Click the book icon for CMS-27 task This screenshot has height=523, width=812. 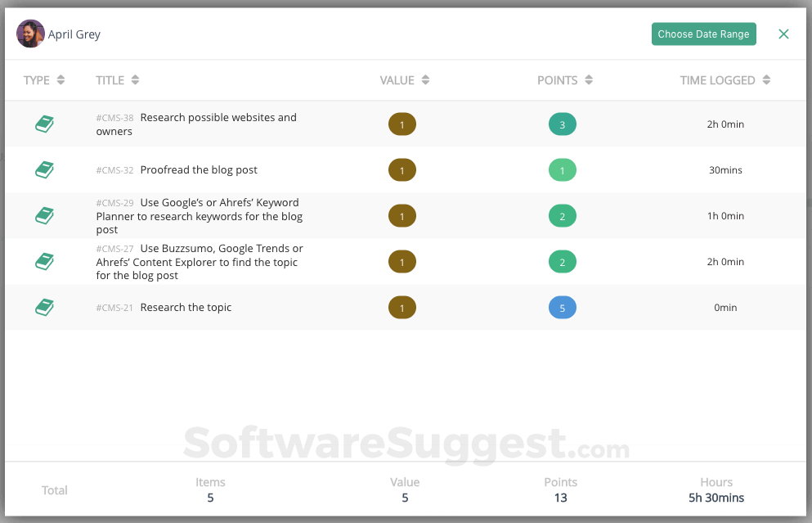pyautogui.click(x=45, y=262)
